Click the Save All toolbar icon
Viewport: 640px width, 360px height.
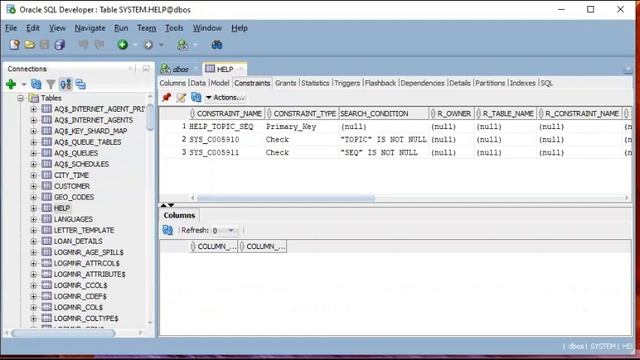coord(60,44)
